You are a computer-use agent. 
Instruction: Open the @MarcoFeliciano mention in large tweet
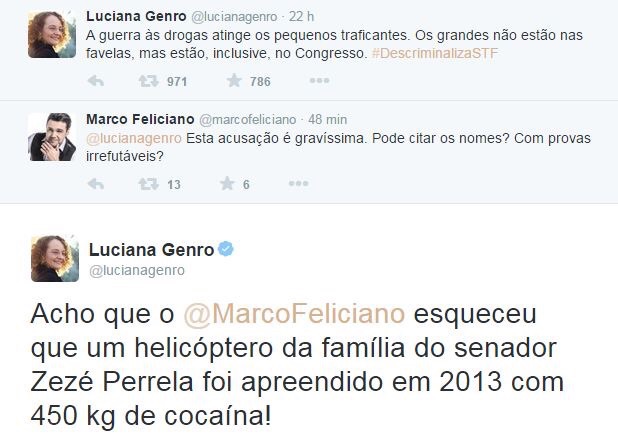tap(295, 315)
